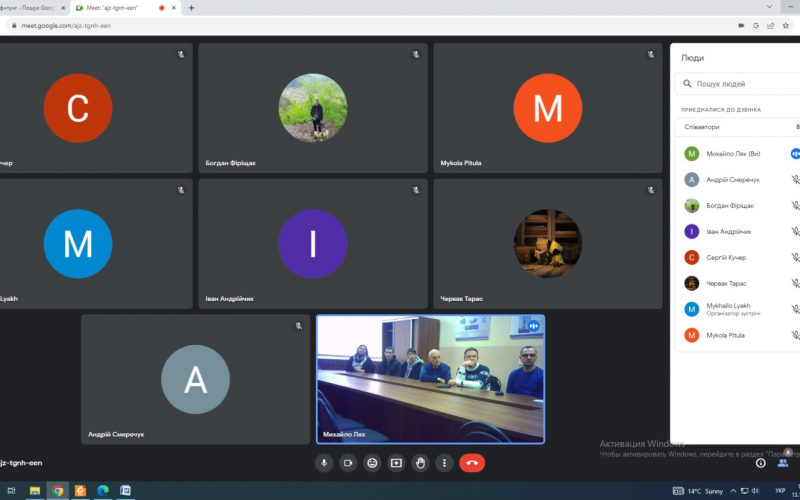Viewport: 800px width, 500px height.
Task: Select Іван Андрійчик in people list
Action: click(x=737, y=232)
